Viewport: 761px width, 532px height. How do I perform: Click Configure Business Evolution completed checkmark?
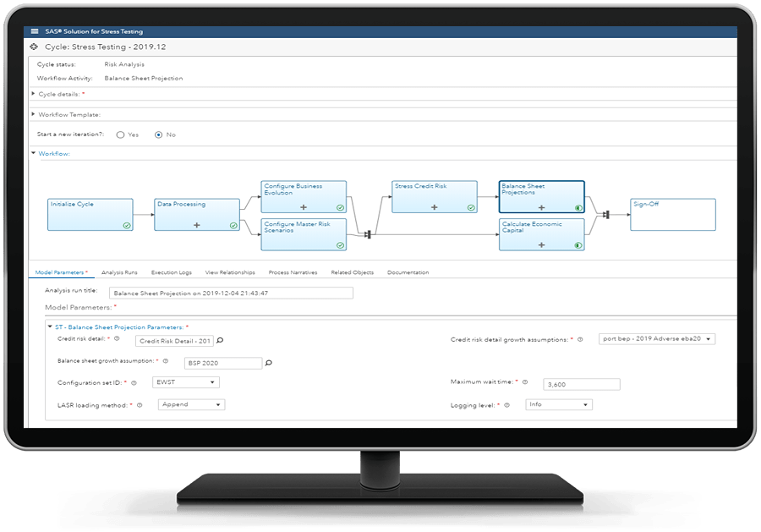point(340,208)
